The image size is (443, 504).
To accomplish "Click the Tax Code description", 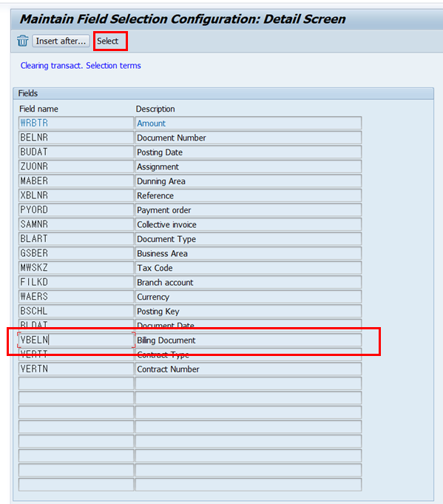I will [x=248, y=268].
